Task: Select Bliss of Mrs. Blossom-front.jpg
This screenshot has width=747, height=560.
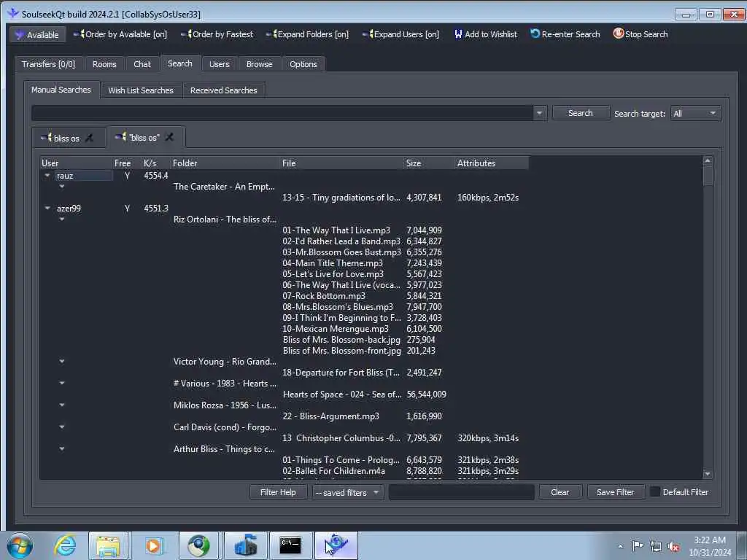Action: point(342,351)
